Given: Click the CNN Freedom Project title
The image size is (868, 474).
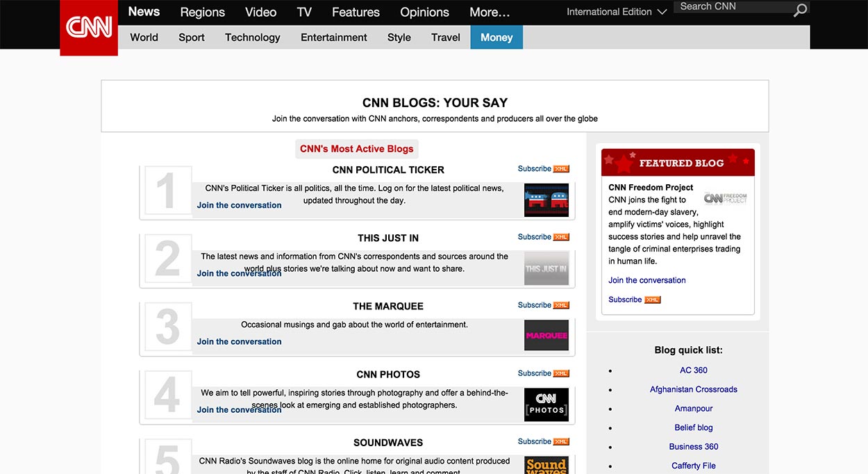Looking at the screenshot, I should 651,188.
